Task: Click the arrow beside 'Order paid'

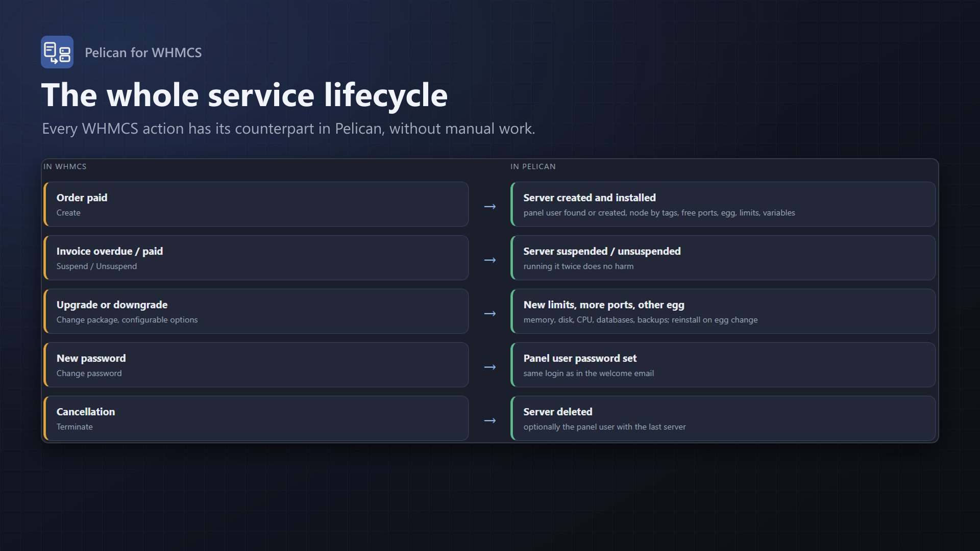Action: (490, 207)
